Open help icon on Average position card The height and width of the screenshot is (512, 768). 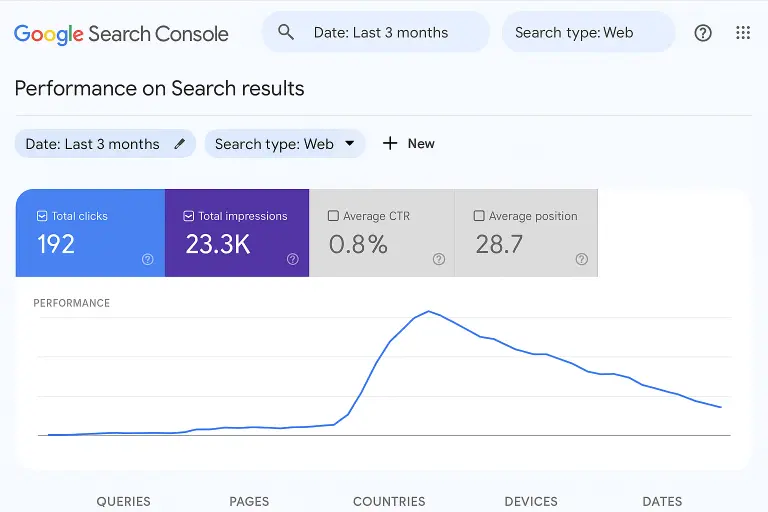[x=581, y=259]
